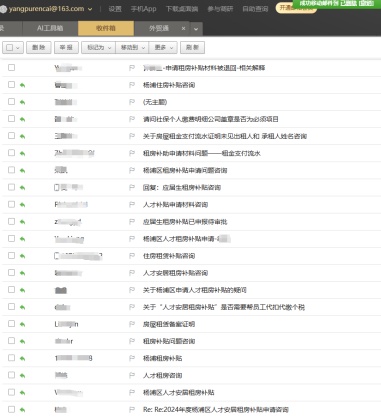The image size is (381, 417).
Task: Switch to the 外贸通 tab
Action: point(159,28)
